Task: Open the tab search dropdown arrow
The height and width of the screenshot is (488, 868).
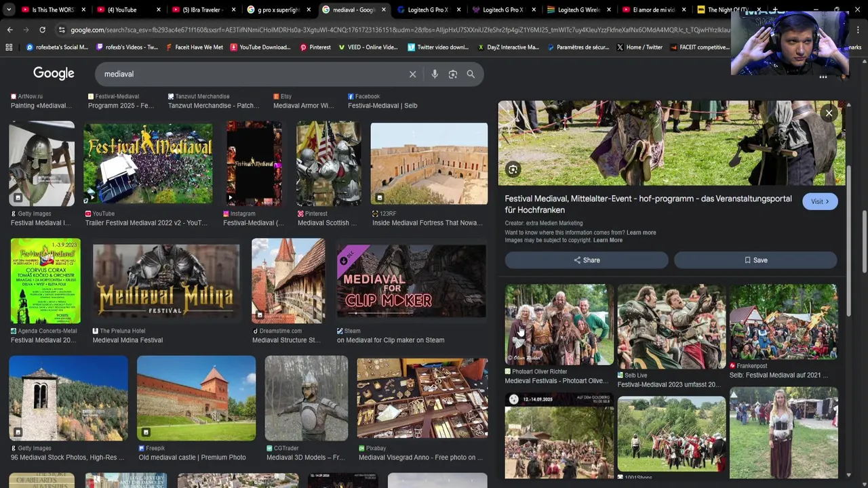Action: point(8,9)
